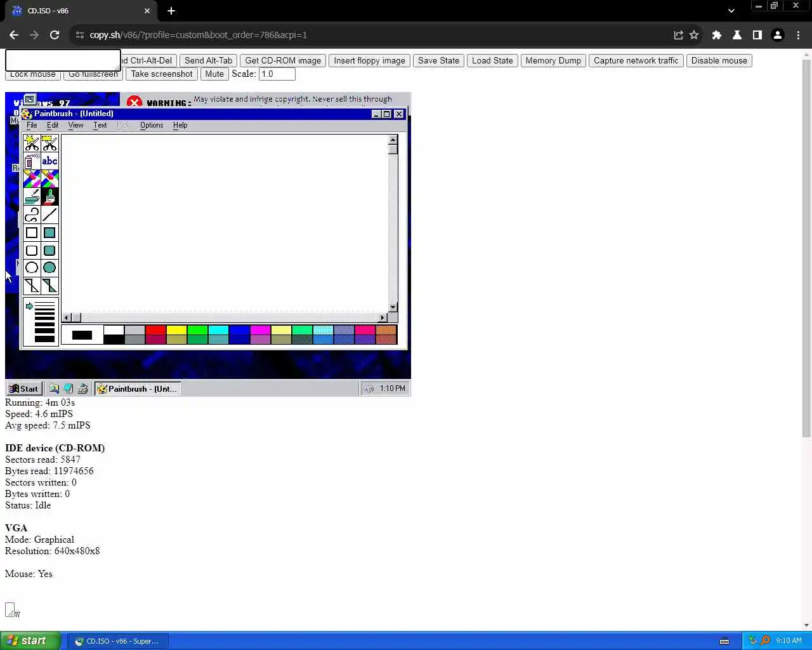Select the empty Circle/Ellipse tool
The image size is (812, 650).
click(32, 268)
